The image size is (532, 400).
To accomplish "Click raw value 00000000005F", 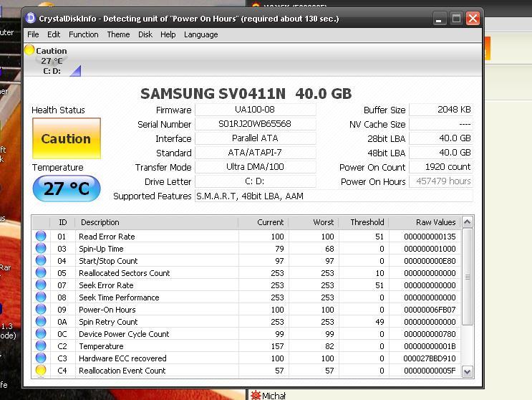I will point(430,371).
